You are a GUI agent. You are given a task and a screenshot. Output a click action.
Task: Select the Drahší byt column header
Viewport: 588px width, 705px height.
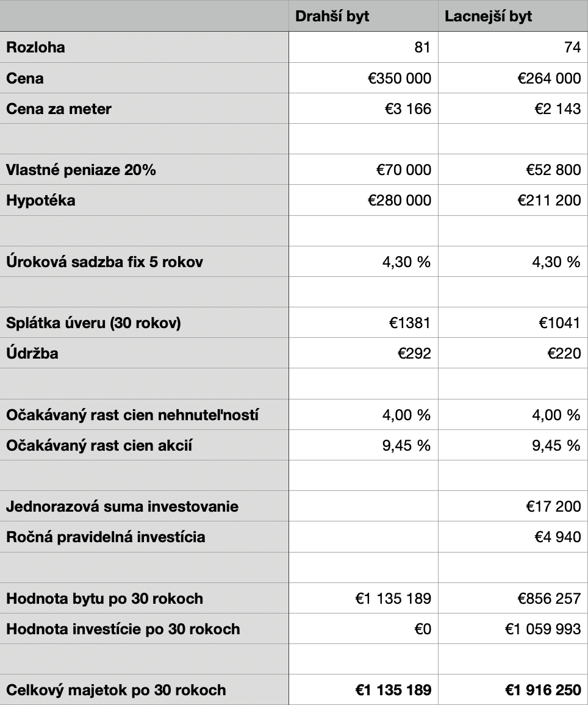tap(363, 16)
